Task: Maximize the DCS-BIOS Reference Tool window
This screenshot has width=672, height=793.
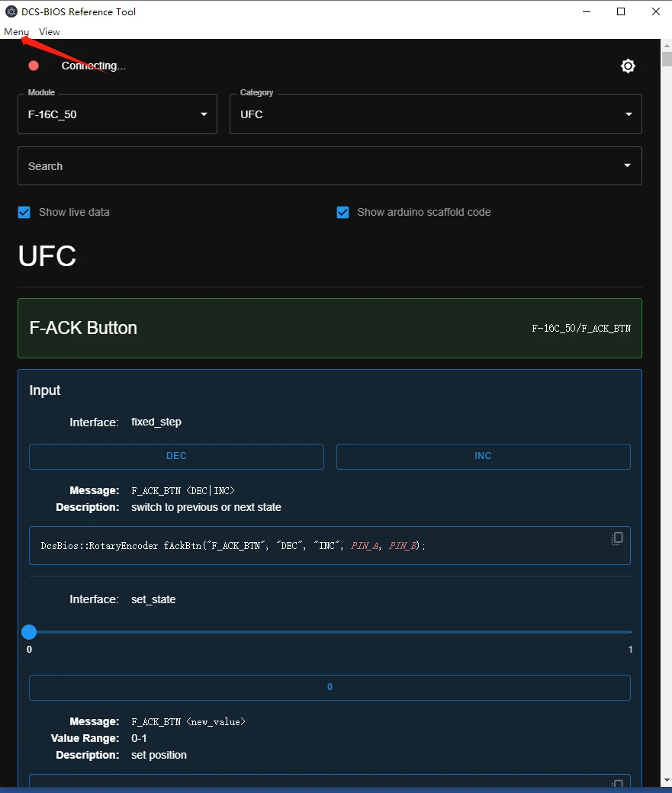Action: click(x=621, y=11)
